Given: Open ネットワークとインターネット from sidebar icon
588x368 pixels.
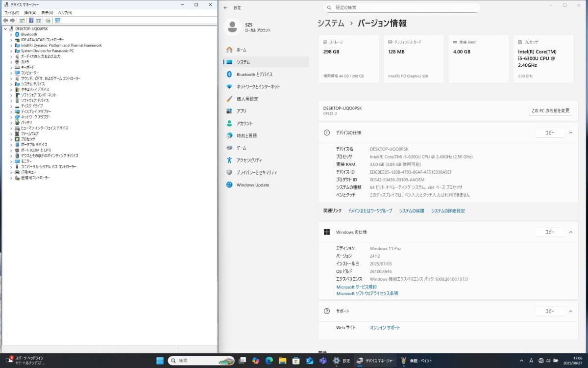Looking at the screenshot, I should [x=229, y=87].
